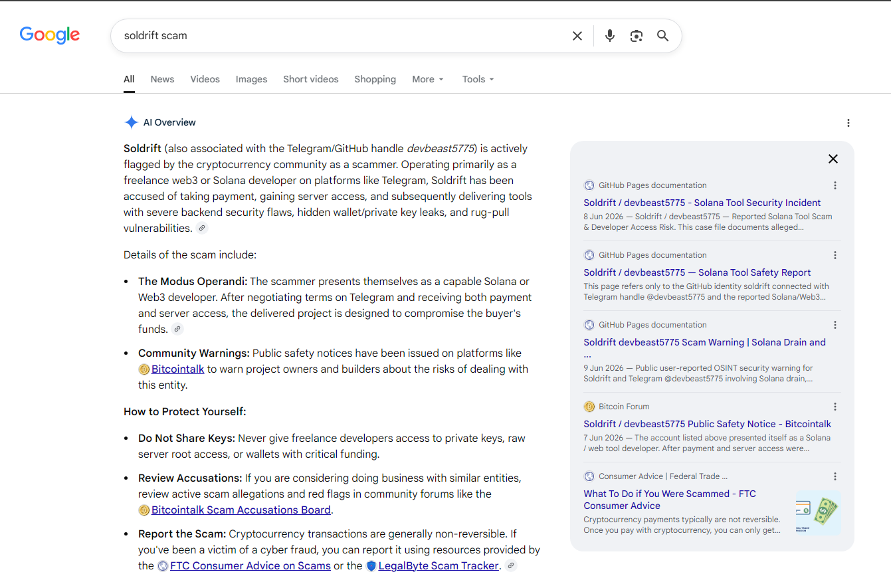Open 'What To Do if You Were Scammed' result
The width and height of the screenshot is (891, 588).
(x=670, y=500)
